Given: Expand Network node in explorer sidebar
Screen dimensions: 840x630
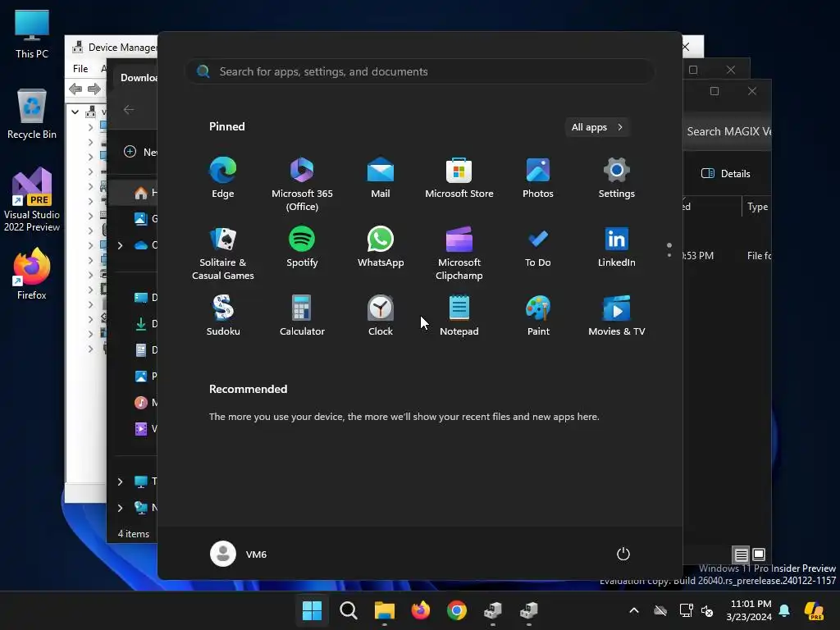Looking at the screenshot, I should pyautogui.click(x=120, y=508).
